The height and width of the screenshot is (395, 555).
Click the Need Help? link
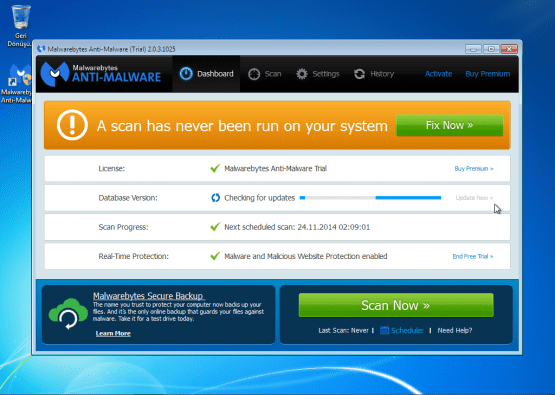(455, 330)
